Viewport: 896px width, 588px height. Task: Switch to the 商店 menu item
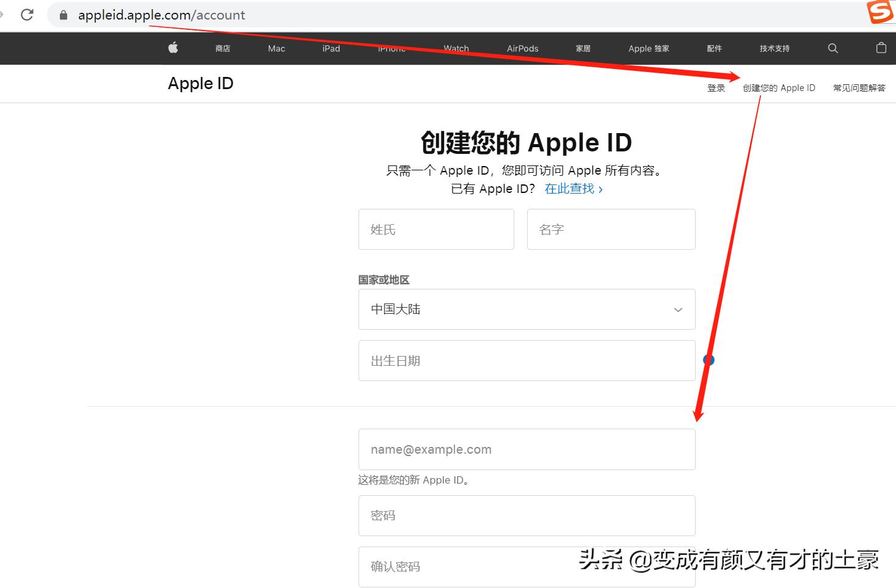pos(222,48)
